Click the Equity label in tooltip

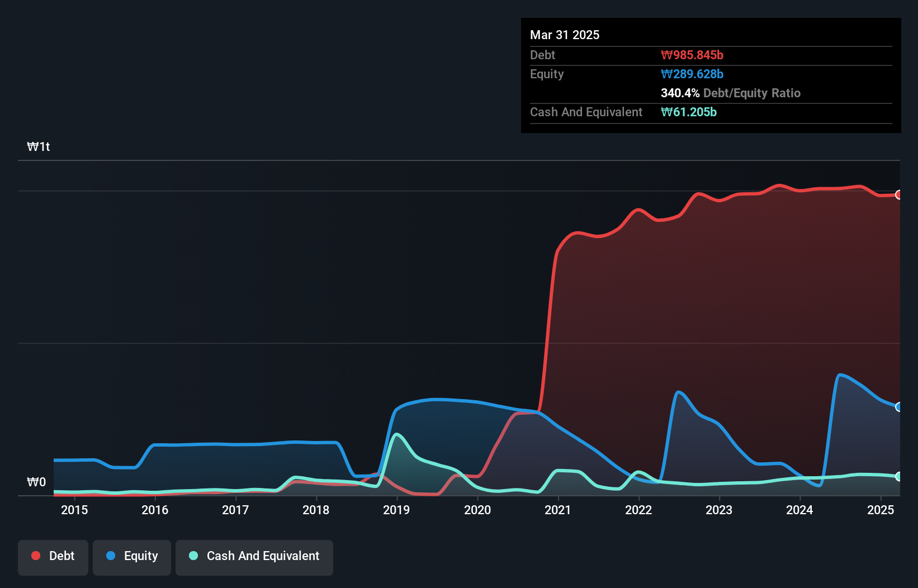click(x=547, y=74)
